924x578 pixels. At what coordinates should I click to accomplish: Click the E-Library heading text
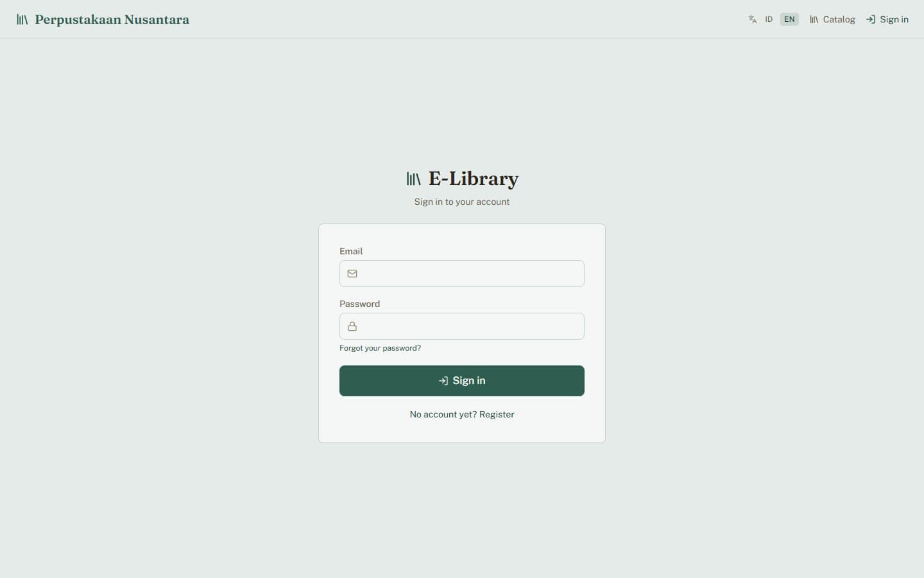tap(474, 179)
